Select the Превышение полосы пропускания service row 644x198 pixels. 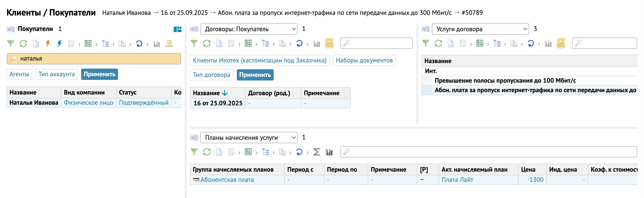(x=505, y=81)
